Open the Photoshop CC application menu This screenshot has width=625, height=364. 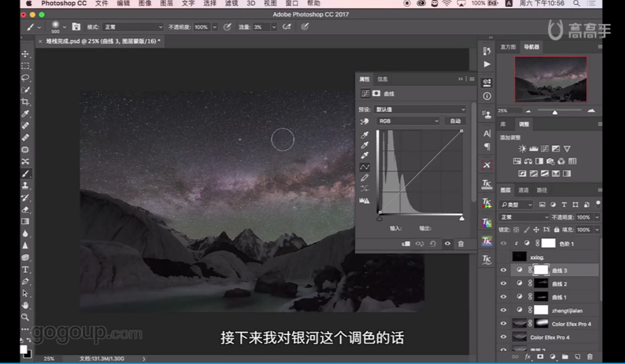(x=64, y=3)
